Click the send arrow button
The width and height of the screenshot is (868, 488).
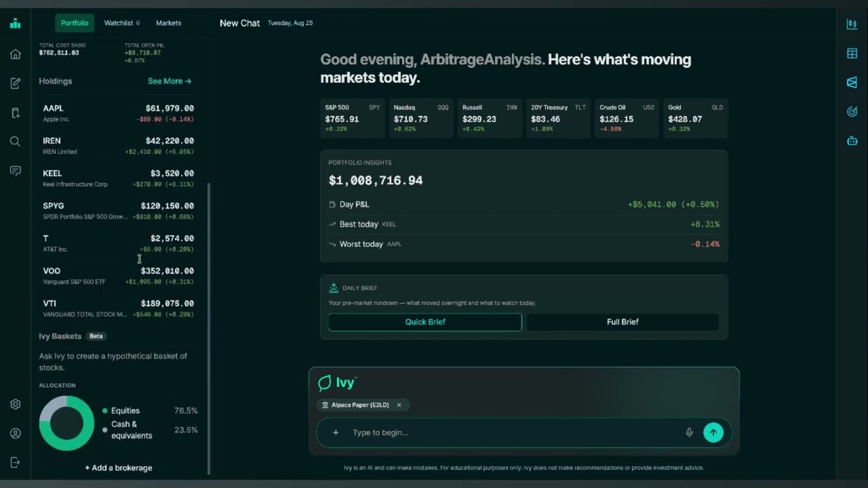(x=713, y=432)
